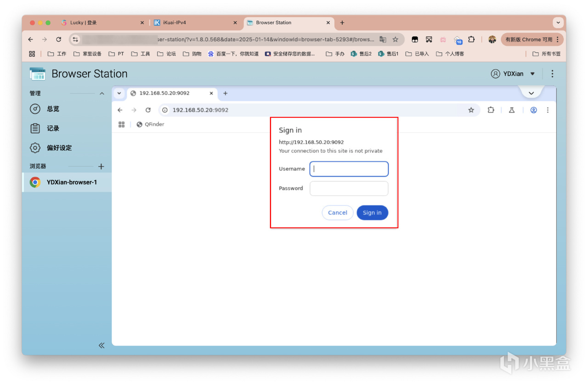
Task: Close the Lucky | 登录 tab
Action: pyautogui.click(x=142, y=22)
